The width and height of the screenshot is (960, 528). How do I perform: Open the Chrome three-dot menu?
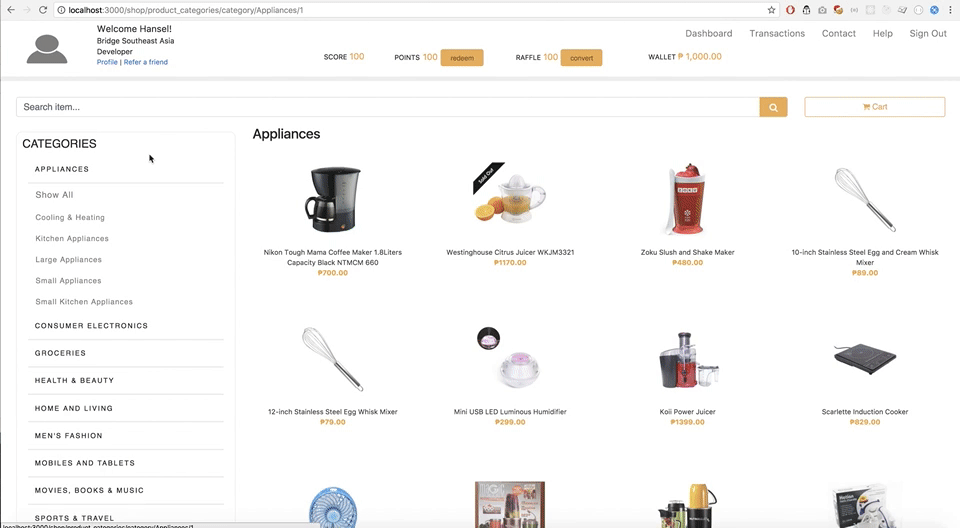click(950, 10)
